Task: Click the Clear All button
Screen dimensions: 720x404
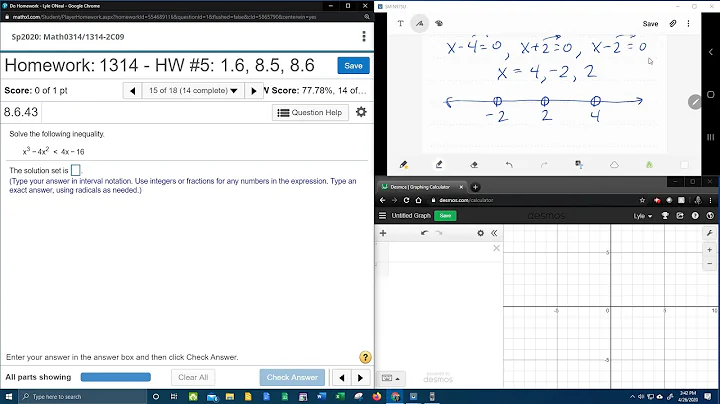Action: (193, 377)
